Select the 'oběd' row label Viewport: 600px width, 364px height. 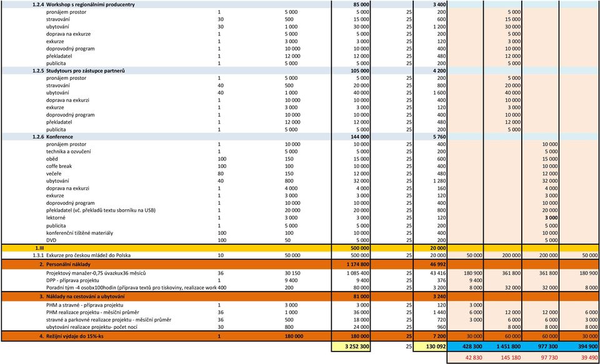coord(52,159)
